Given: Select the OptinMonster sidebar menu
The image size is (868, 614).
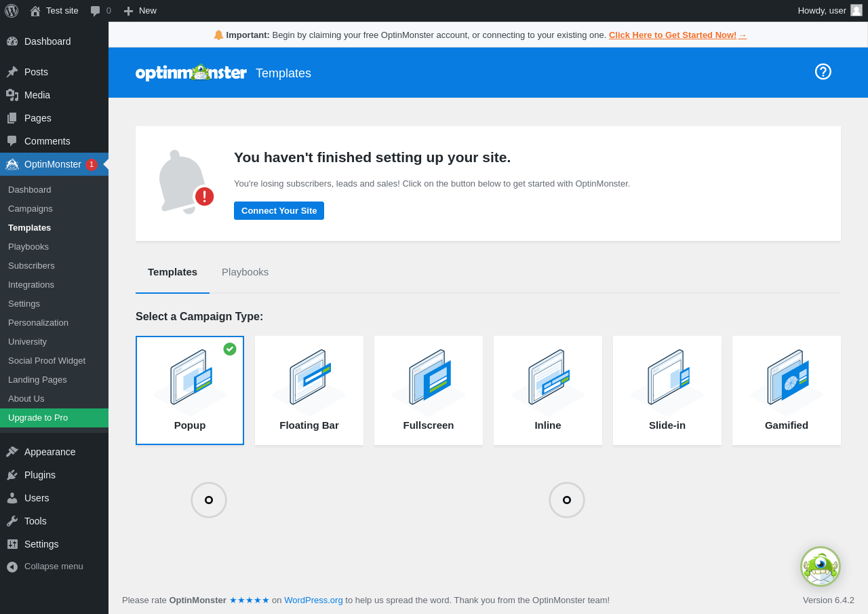Looking at the screenshot, I should point(54,164).
